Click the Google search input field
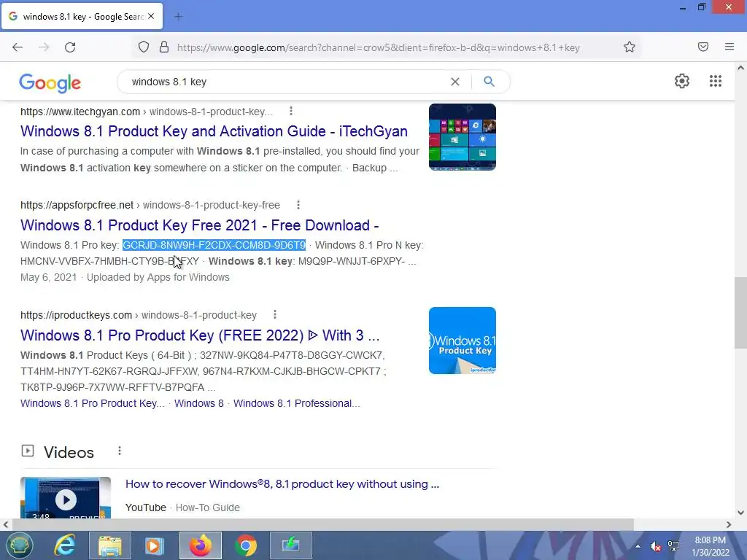This screenshot has height=560, width=747. 286,82
